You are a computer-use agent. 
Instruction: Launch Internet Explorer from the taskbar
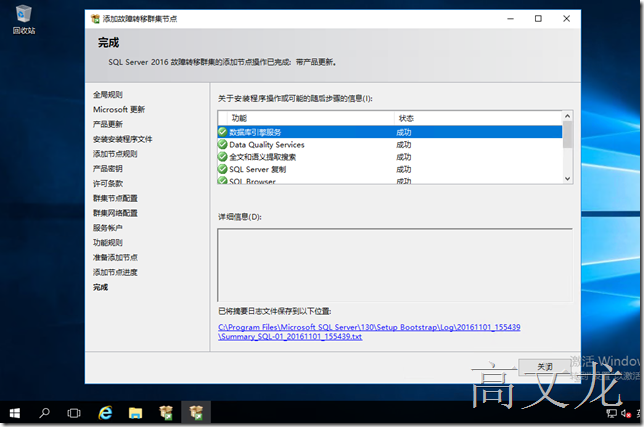click(105, 413)
